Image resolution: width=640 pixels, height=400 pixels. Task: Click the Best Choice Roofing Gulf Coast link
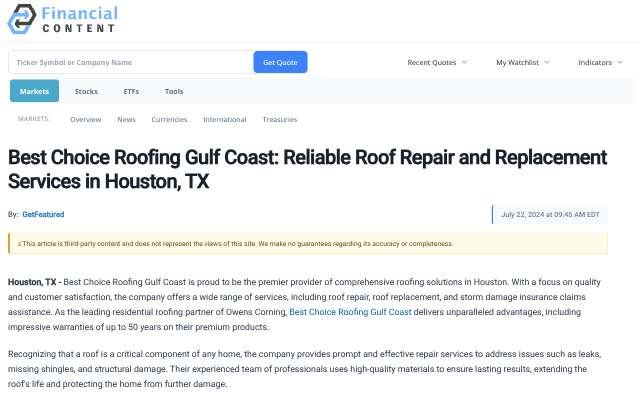(x=350, y=312)
